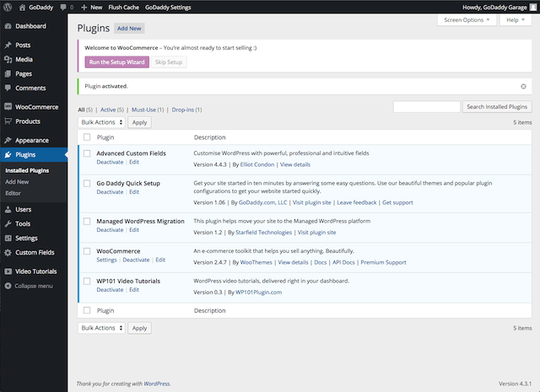
Task: Click the Appearance paintbrush icon in sidebar
Action: click(8, 140)
